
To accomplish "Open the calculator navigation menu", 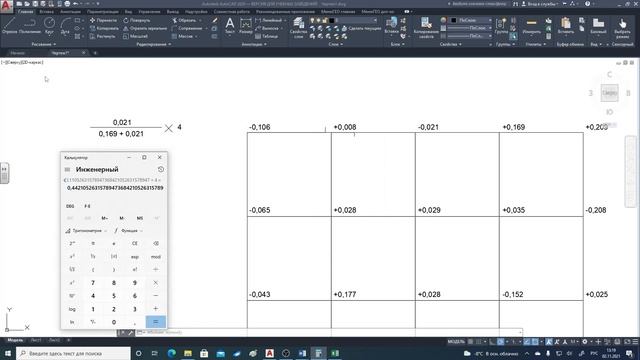I will pyautogui.click(x=67, y=169).
